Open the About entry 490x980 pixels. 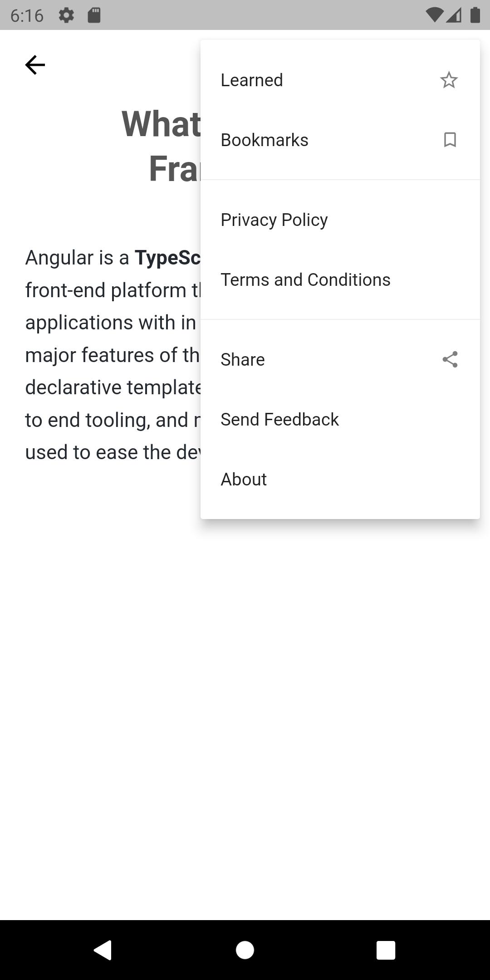click(340, 479)
